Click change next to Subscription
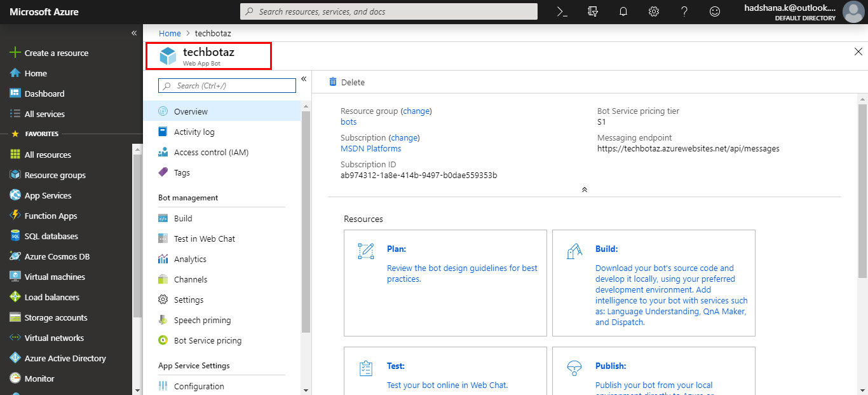Viewport: 868px width, 395px height. [404, 137]
